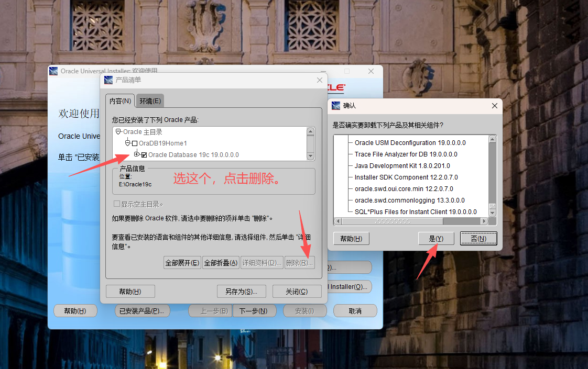Confirm uninstall with the 是(Y) button
This screenshot has height=369, width=588.
(x=436, y=239)
